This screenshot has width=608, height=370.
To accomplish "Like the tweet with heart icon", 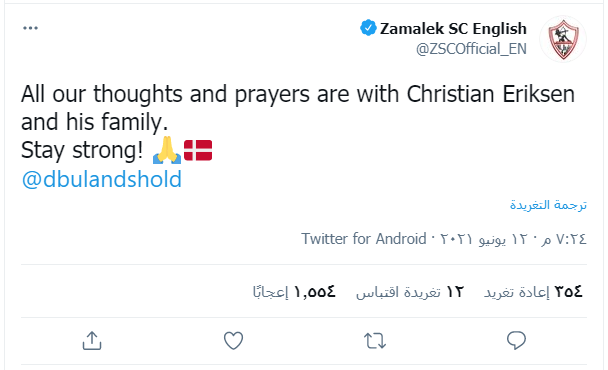I will point(233,341).
